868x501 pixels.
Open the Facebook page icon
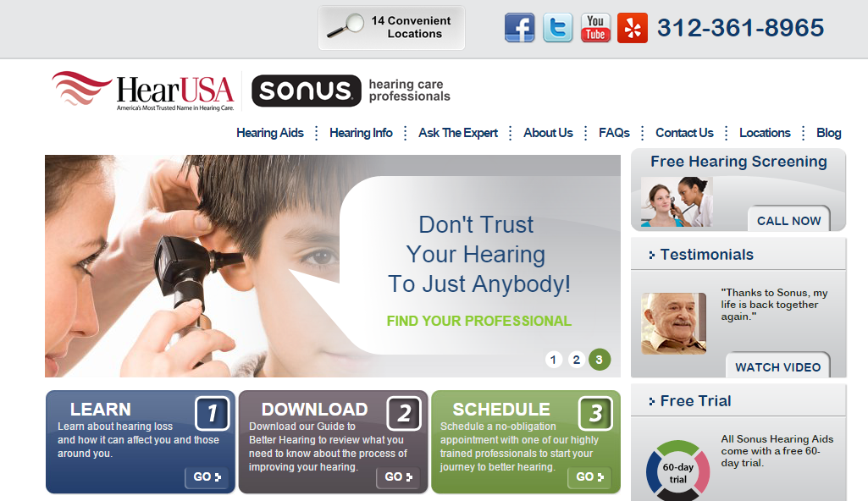(519, 28)
